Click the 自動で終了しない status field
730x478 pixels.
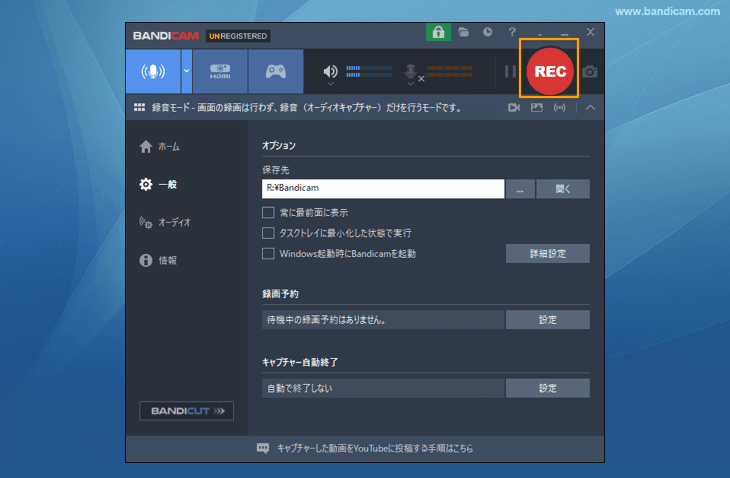click(x=383, y=388)
